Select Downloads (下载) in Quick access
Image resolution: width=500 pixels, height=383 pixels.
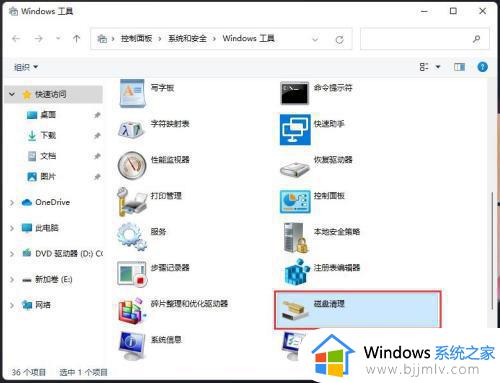(48, 135)
